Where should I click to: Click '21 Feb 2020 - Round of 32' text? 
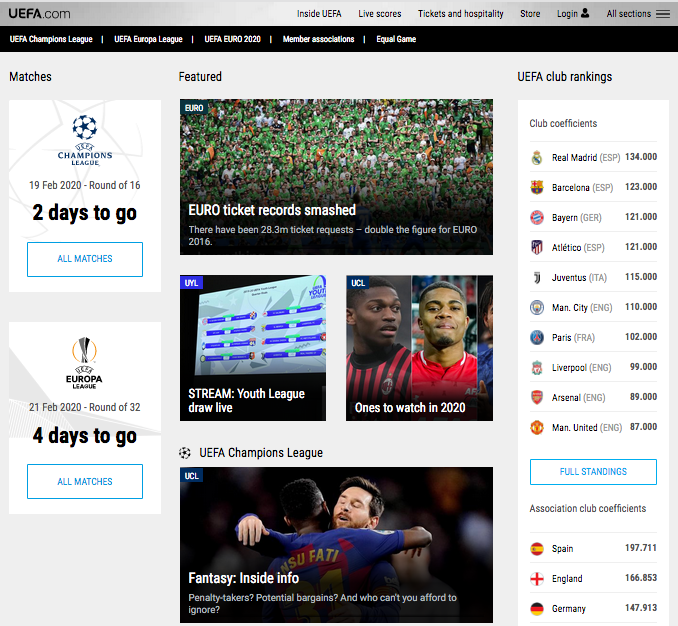coord(85,407)
